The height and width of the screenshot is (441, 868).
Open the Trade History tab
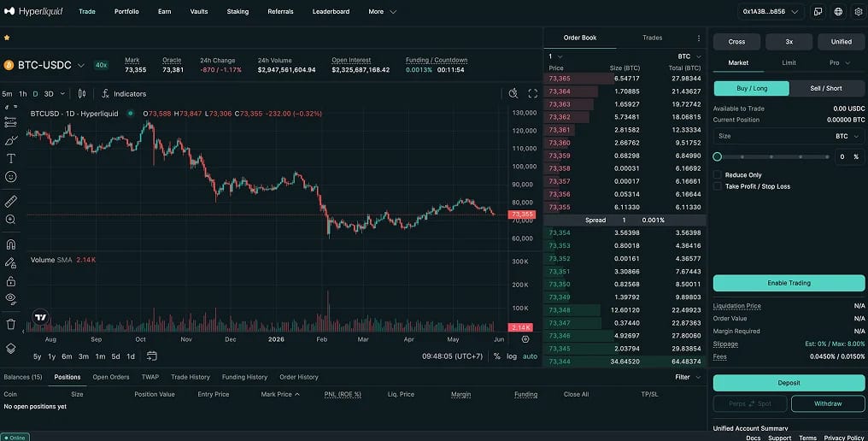[191, 377]
